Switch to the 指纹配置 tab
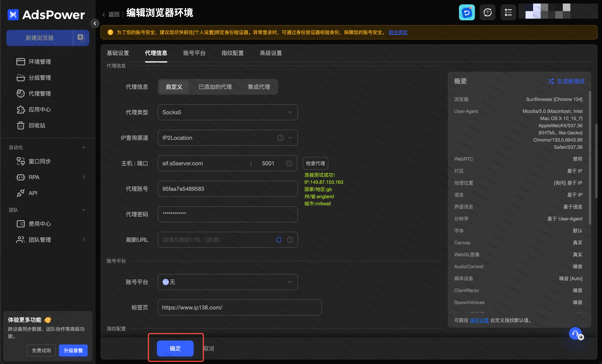The image size is (602, 364). (x=232, y=53)
